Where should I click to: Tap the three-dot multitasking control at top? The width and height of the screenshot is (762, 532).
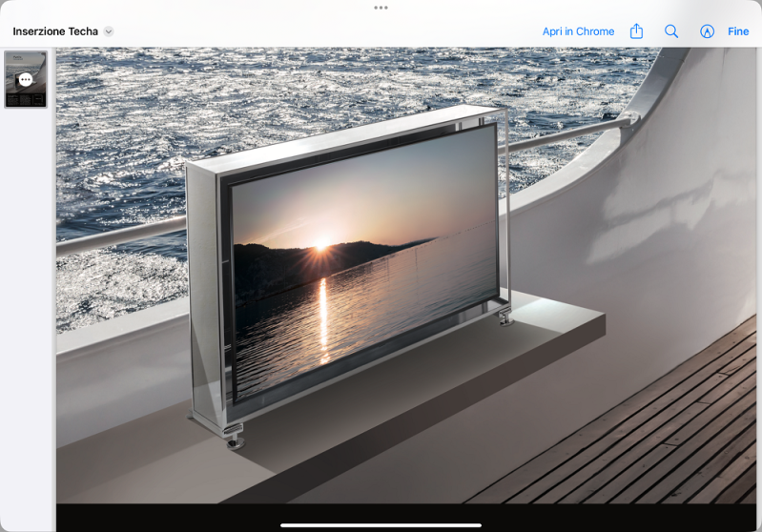(381, 8)
